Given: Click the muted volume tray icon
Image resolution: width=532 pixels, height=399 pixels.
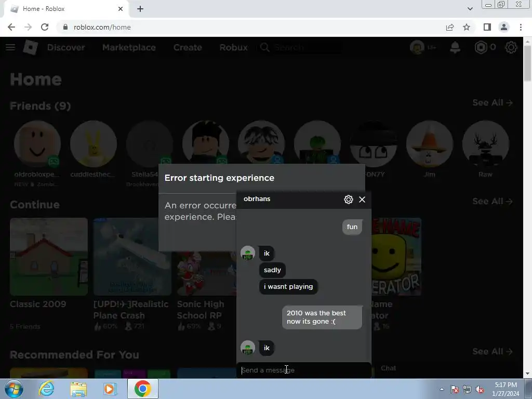Looking at the screenshot, I should 480,390.
